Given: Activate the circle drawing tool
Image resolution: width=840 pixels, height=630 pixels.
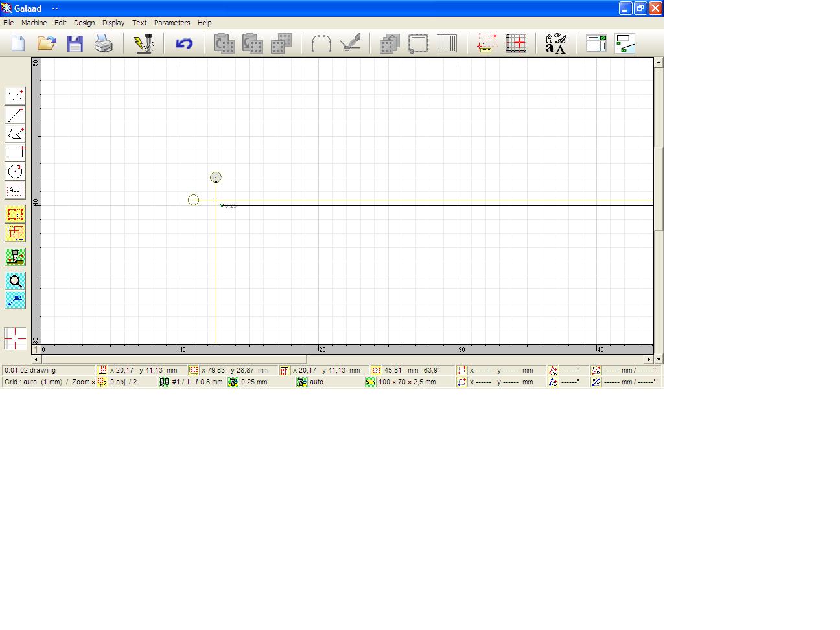Looking at the screenshot, I should coord(15,172).
